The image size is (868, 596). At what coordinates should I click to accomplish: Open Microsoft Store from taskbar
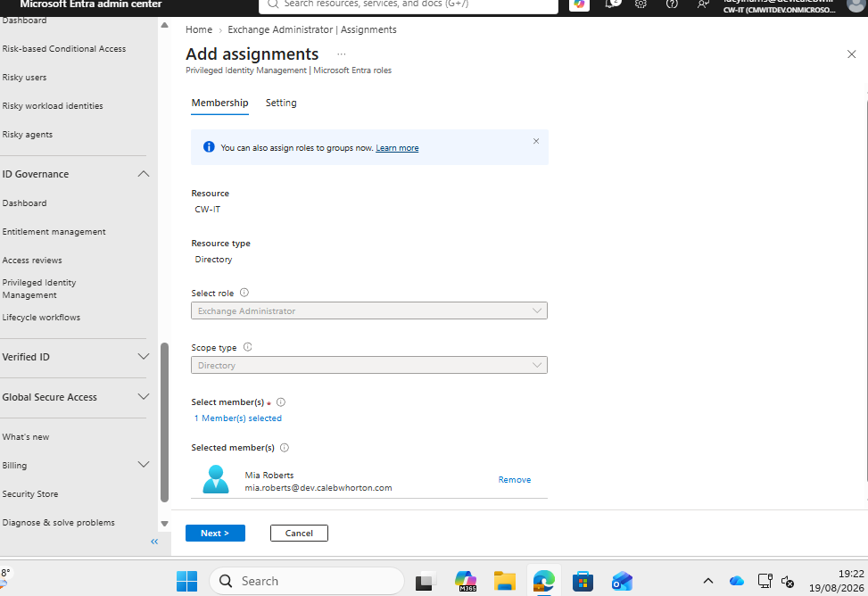(x=583, y=582)
